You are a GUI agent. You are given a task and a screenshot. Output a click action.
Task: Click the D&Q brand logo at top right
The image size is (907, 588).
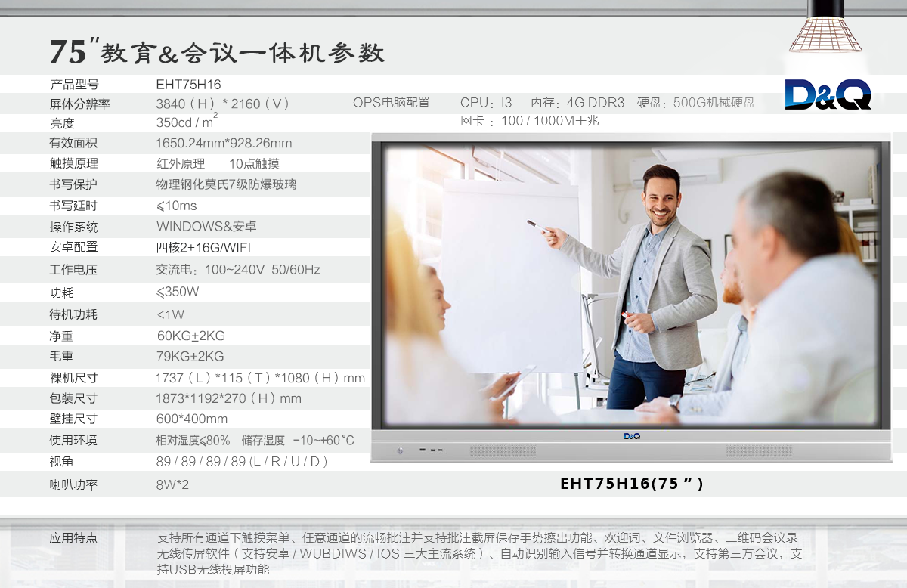pyautogui.click(x=828, y=94)
